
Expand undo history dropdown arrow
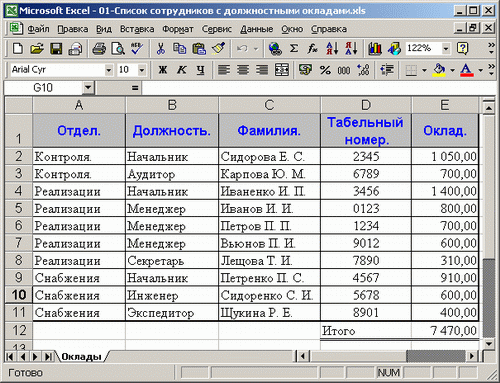click(256, 49)
